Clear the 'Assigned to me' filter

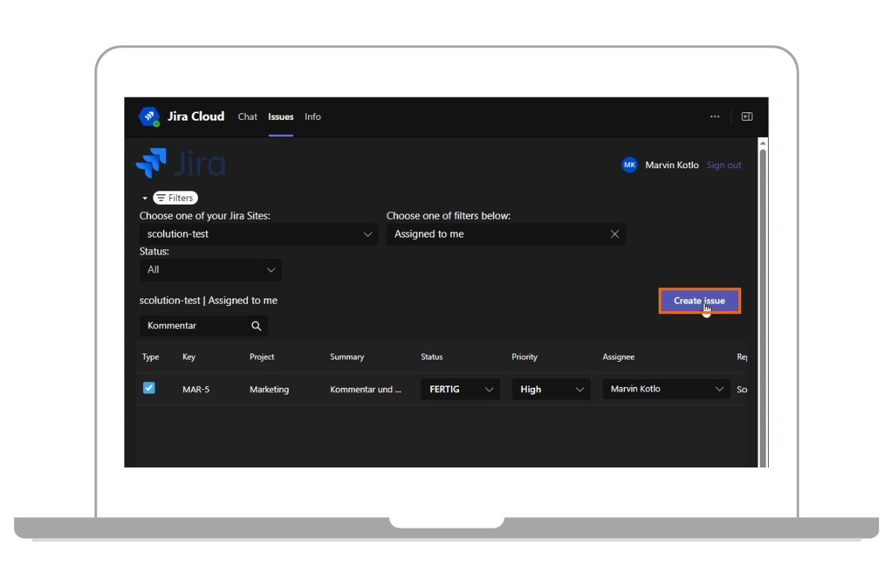click(x=615, y=234)
